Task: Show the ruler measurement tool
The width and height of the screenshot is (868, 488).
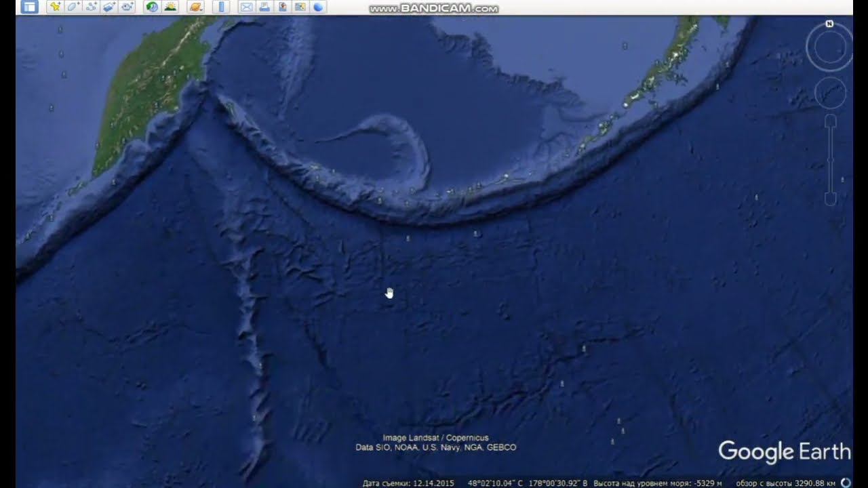Action: (220, 7)
